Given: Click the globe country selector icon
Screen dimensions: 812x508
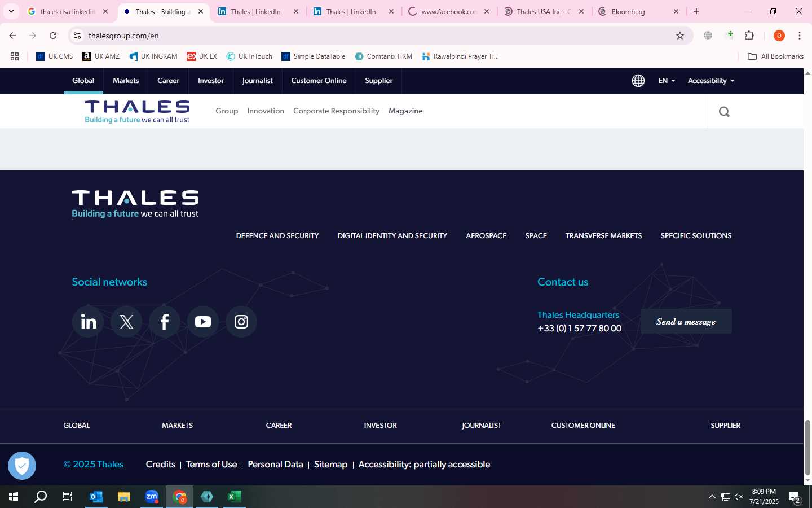Looking at the screenshot, I should pos(638,81).
